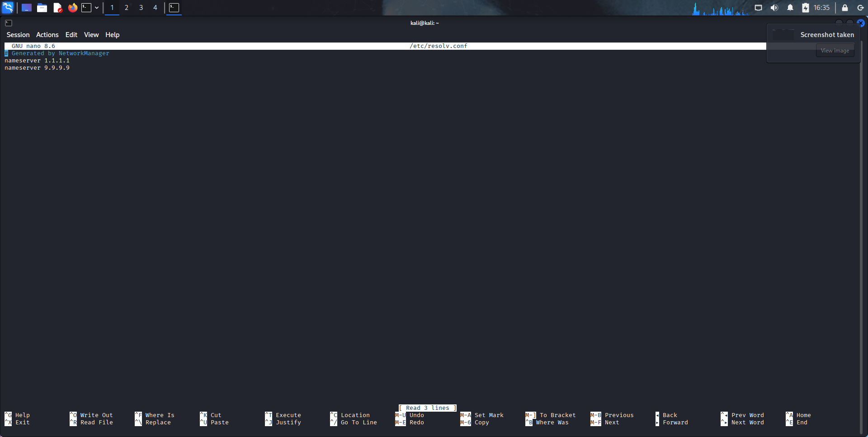The height and width of the screenshot is (437, 868).
Task: Click the 'Screenshot taken' notification title
Action: 827,35
